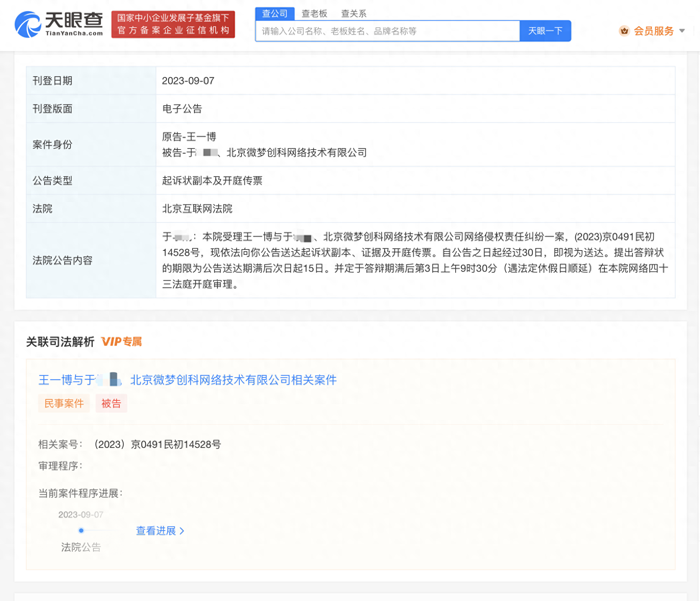Switch to the 查老板 tab

[314, 14]
